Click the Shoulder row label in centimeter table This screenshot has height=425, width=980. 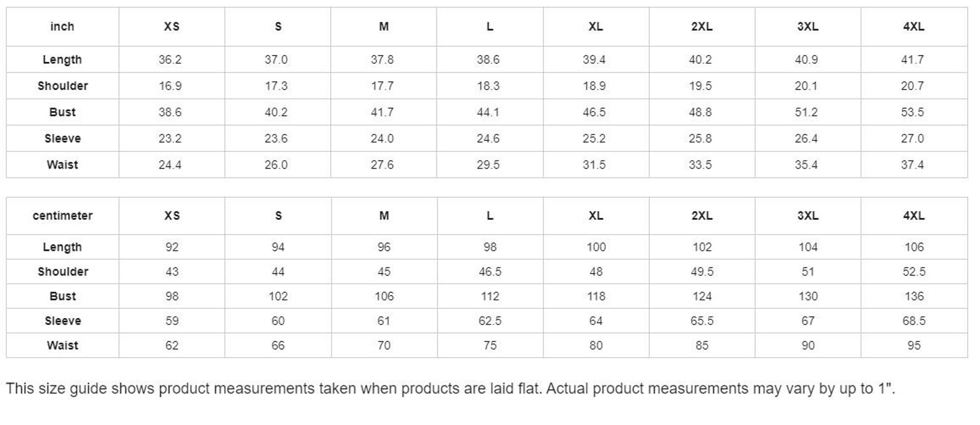tap(62, 271)
